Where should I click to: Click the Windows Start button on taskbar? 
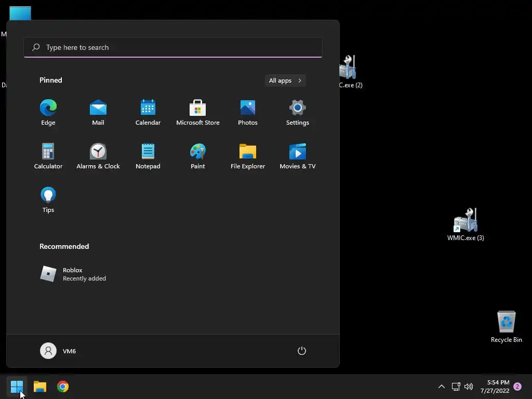click(x=17, y=387)
